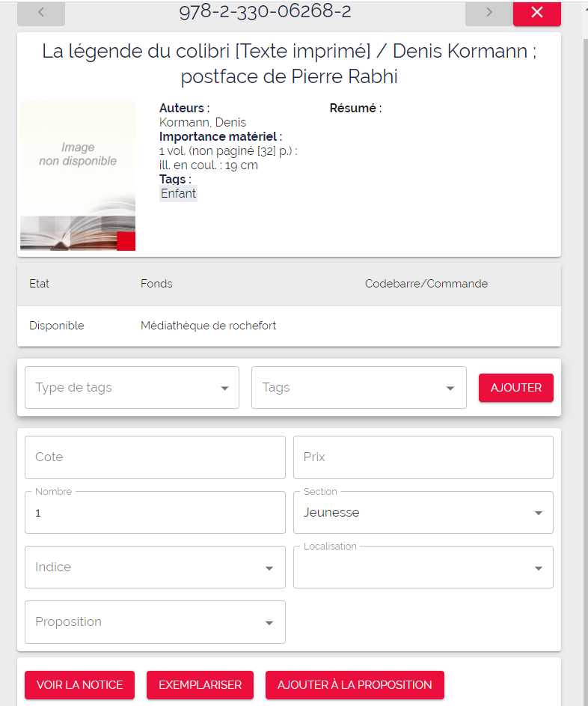Open the Type de tags dropdown
The width and height of the screenshot is (588, 706).
click(132, 388)
